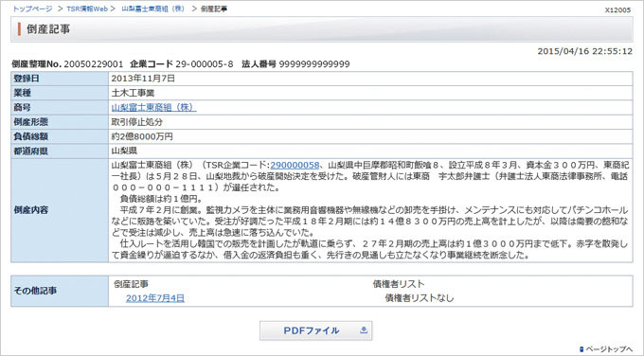The width and height of the screenshot is (644, 356).
Task: Jump to page top via ページトップへ link
Action: (609, 349)
